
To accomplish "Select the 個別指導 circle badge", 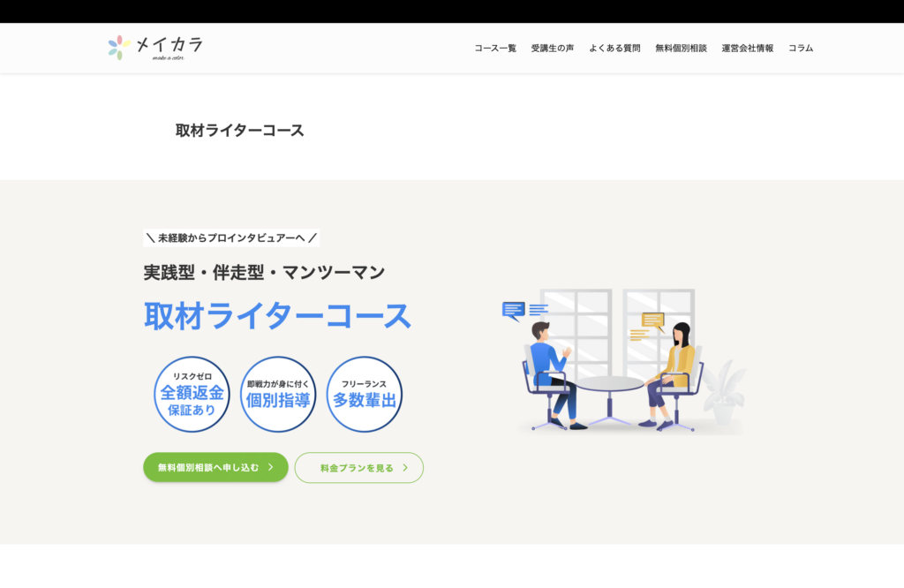I will (278, 394).
